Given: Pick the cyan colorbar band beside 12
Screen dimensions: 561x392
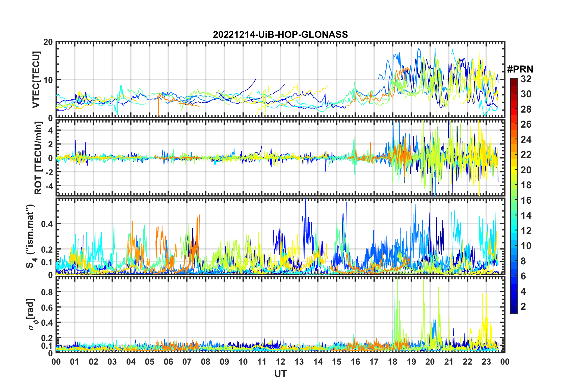Looking at the screenshot, I should click(514, 231).
